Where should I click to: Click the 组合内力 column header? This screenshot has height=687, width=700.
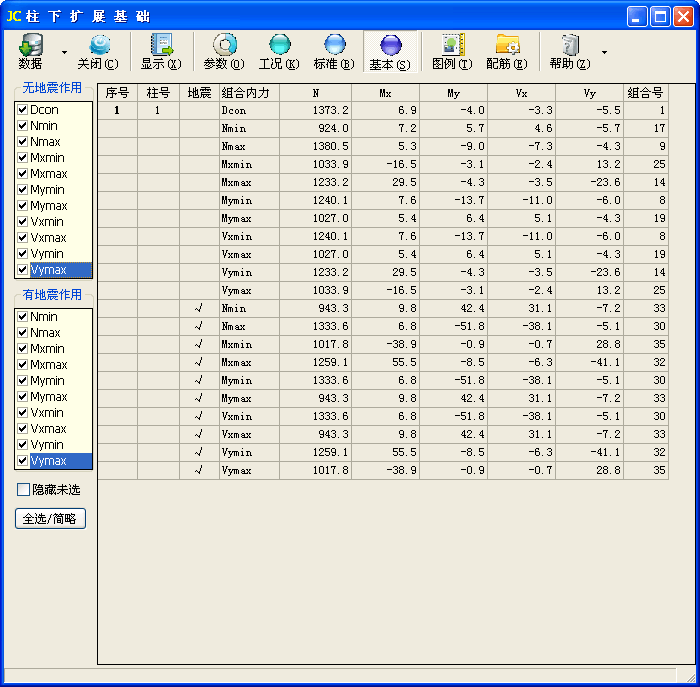250,93
